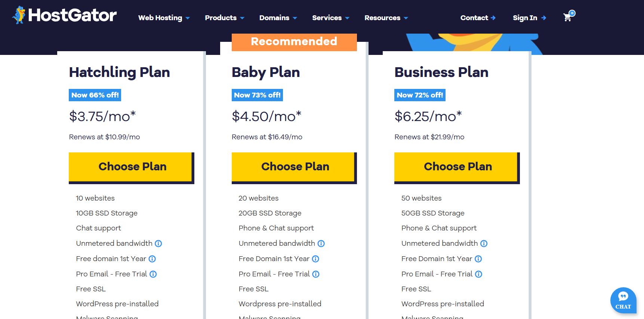Choose the Hatchling Plan

132,167
